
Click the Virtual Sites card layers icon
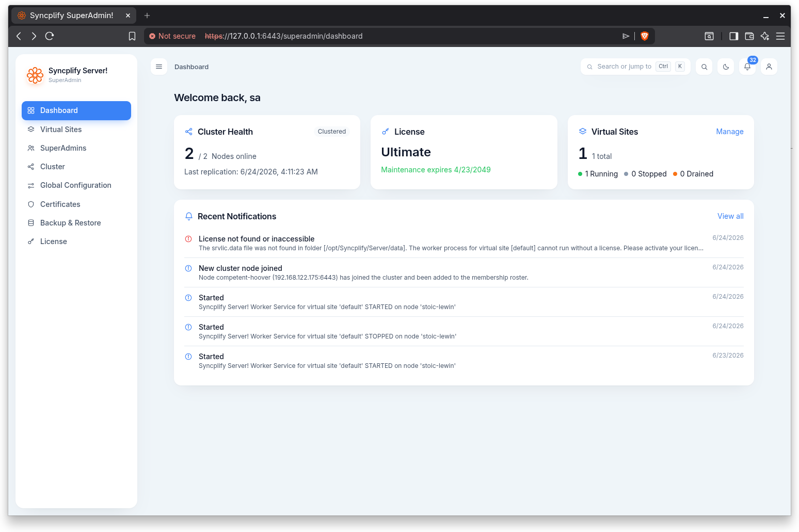click(583, 132)
